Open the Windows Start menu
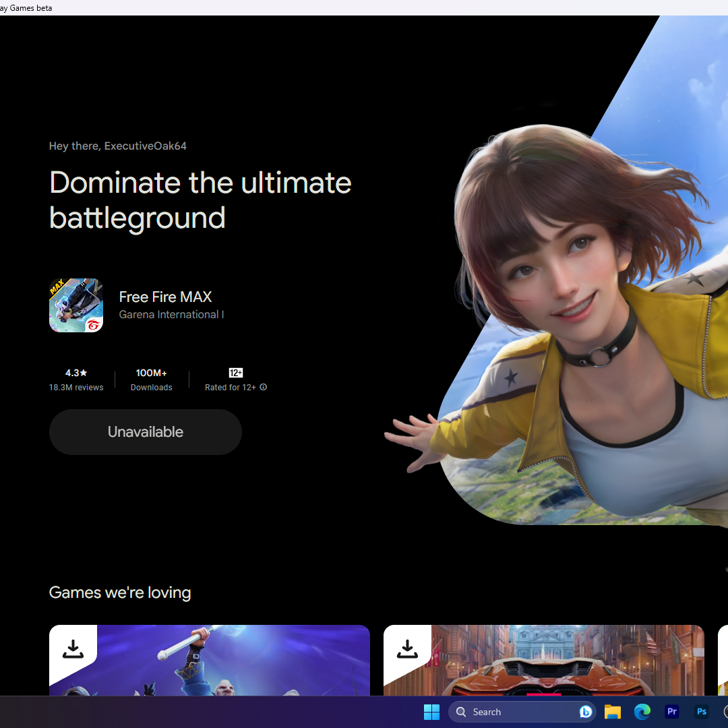Viewport: 728px width, 728px height. (431, 712)
